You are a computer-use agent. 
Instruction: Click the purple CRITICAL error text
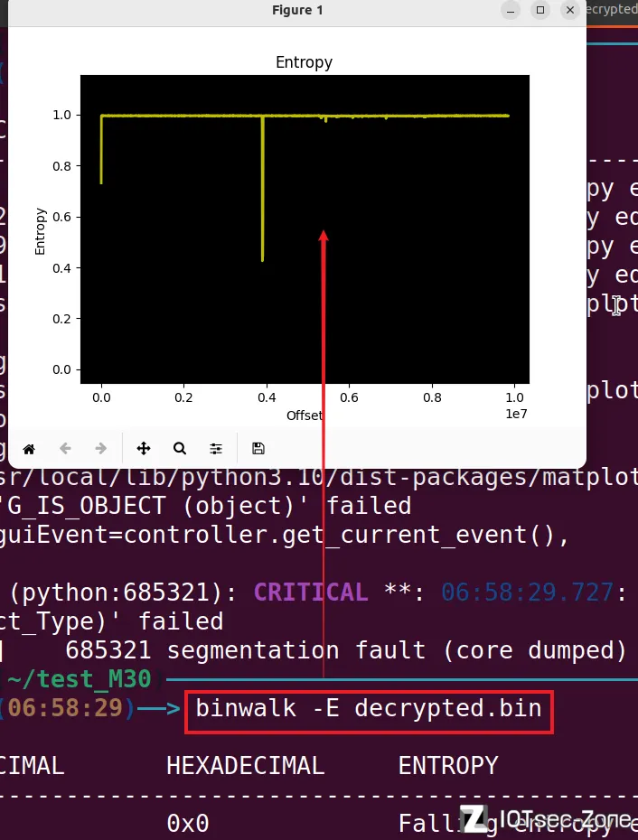(311, 593)
